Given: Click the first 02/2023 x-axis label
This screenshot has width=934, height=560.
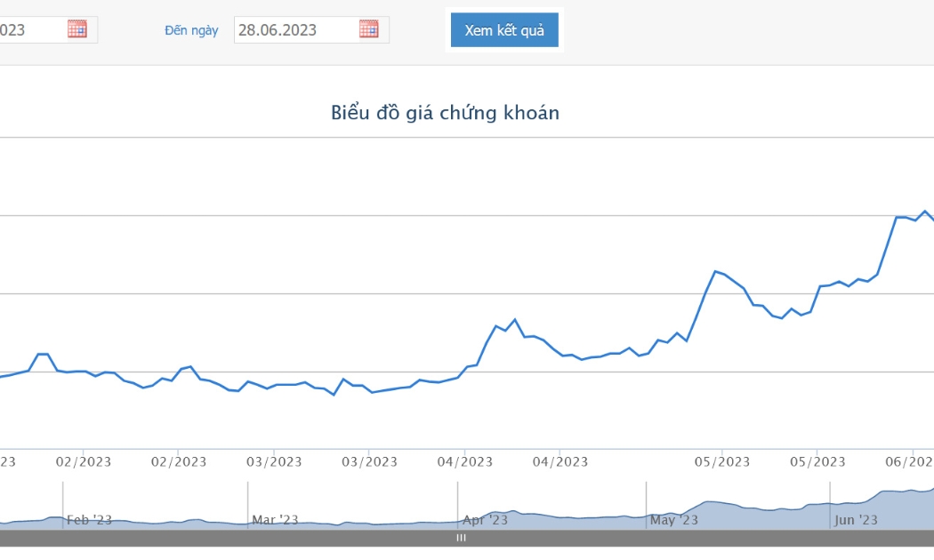Looking at the screenshot, I should (84, 462).
